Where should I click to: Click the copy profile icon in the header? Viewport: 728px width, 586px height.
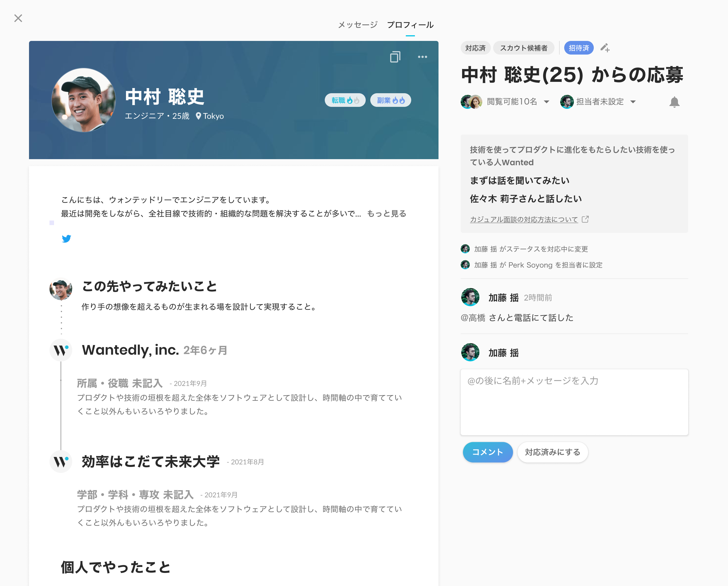click(x=395, y=57)
